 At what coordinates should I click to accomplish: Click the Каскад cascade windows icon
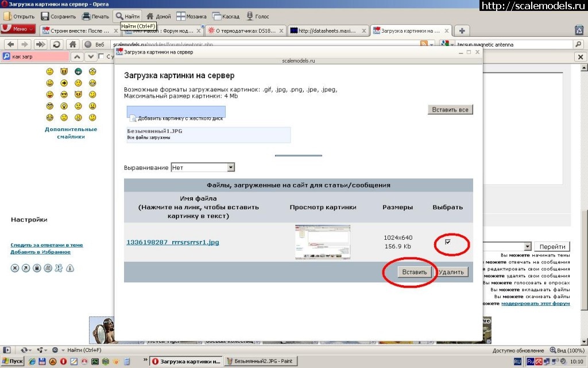coord(217,17)
